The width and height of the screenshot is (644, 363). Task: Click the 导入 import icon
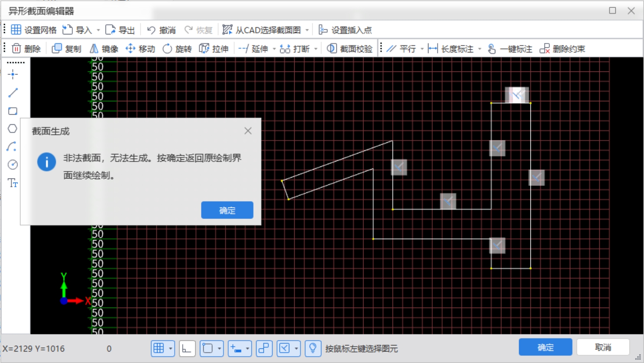click(68, 30)
